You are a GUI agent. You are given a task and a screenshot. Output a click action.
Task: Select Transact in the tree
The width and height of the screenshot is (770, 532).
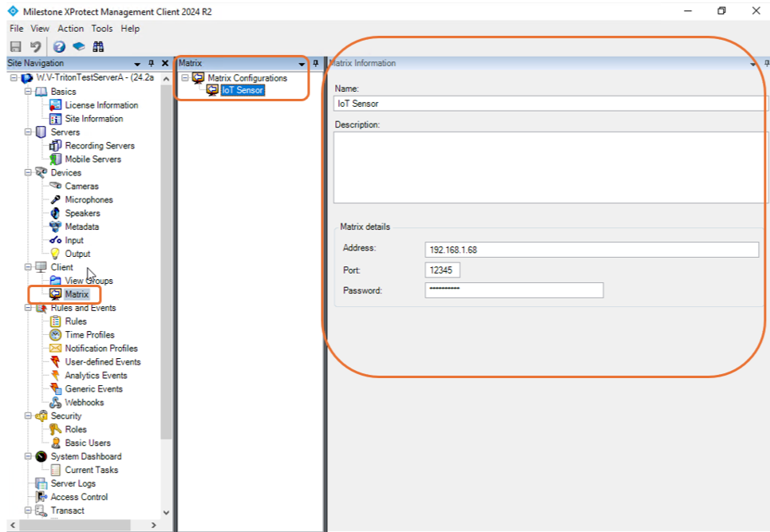click(x=67, y=510)
